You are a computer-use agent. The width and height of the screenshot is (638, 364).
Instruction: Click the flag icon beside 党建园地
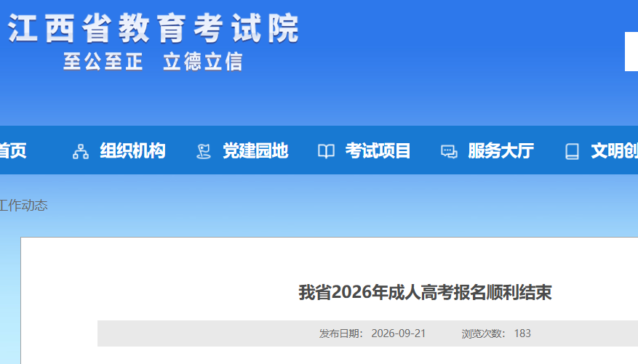204,152
